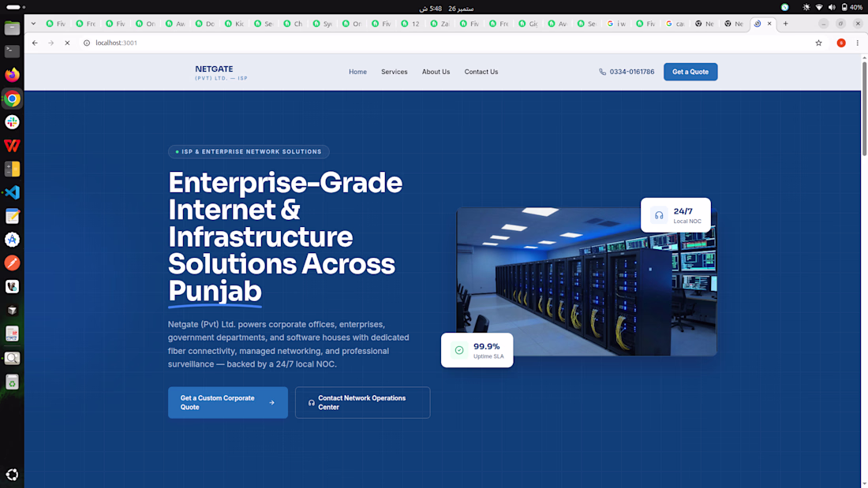Viewport: 868px width, 488px height.
Task: Click Get a Custom Corporate Quote
Action: point(227,402)
